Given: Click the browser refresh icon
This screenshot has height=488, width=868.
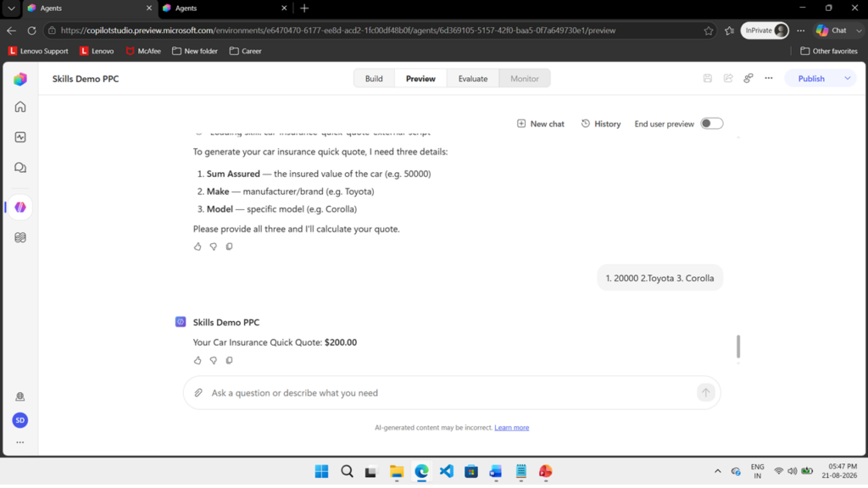Looking at the screenshot, I should point(31,30).
